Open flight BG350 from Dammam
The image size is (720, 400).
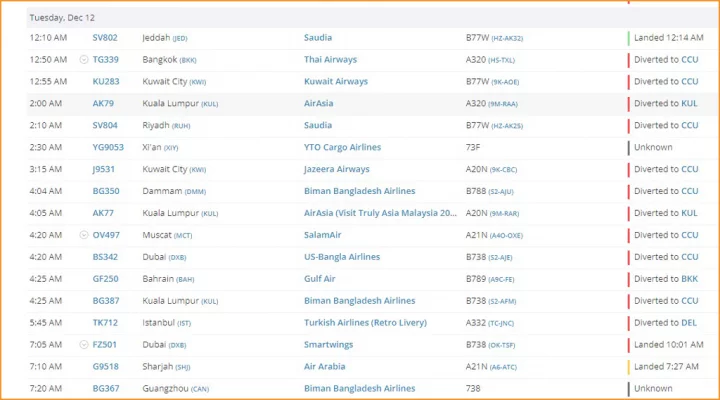pyautogui.click(x=106, y=191)
